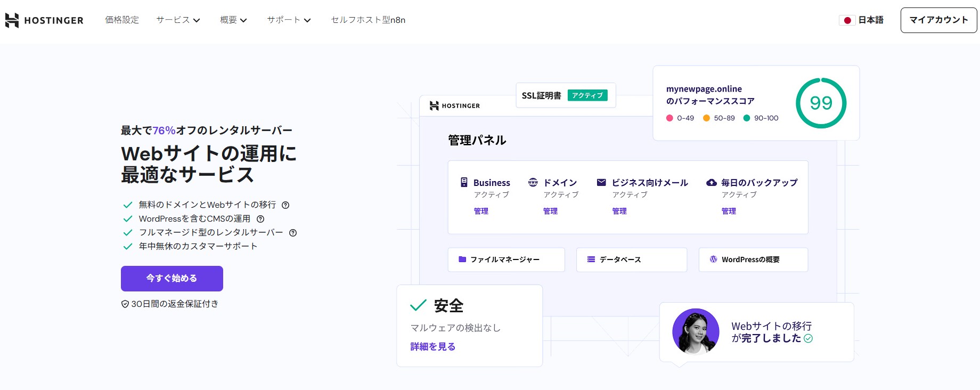This screenshot has width=980, height=390.
Task: Click the 詳細を見る link
Action: 432,347
